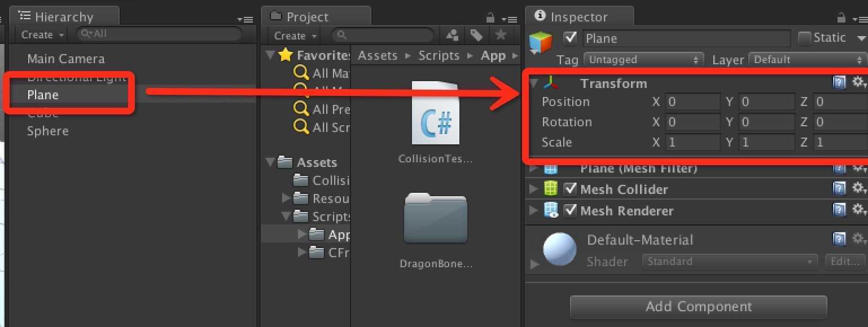The height and width of the screenshot is (327, 868).
Task: Click the Default-Material preview sphere
Action: click(560, 249)
